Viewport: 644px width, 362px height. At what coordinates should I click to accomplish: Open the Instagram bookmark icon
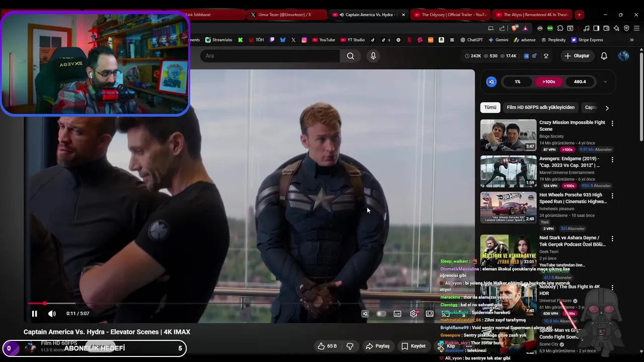tap(304, 40)
